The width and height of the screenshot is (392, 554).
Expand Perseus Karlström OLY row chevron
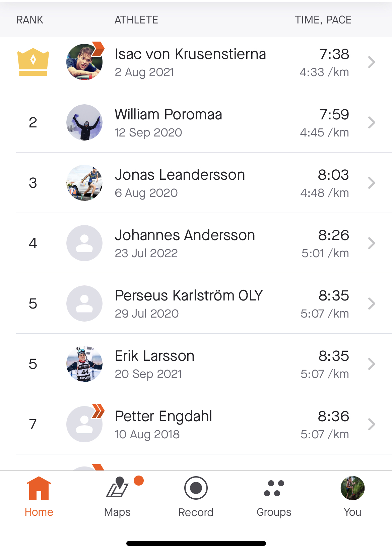click(x=371, y=303)
